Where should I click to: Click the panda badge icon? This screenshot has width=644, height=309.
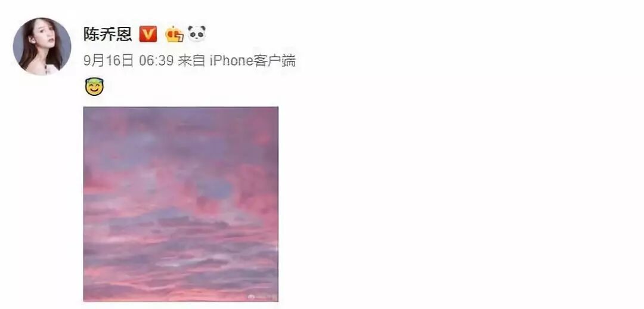197,33
